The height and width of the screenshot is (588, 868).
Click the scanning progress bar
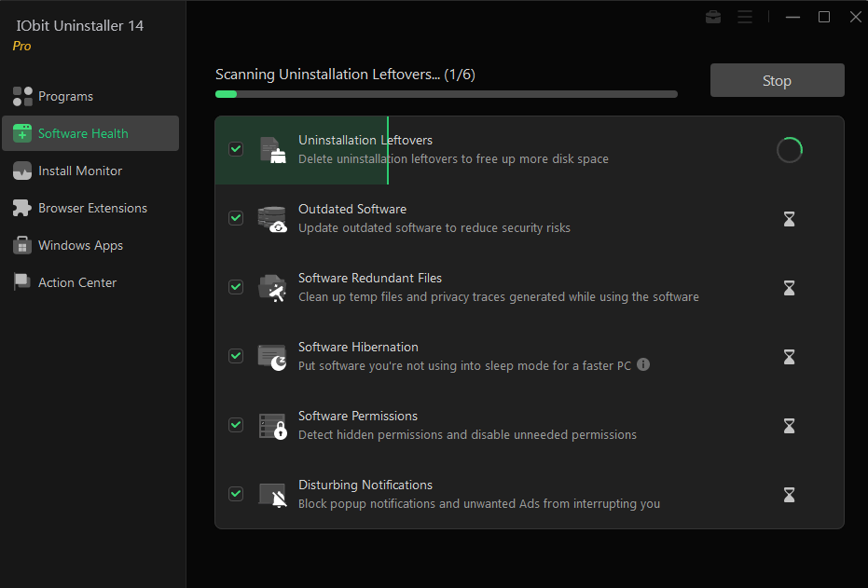[447, 94]
